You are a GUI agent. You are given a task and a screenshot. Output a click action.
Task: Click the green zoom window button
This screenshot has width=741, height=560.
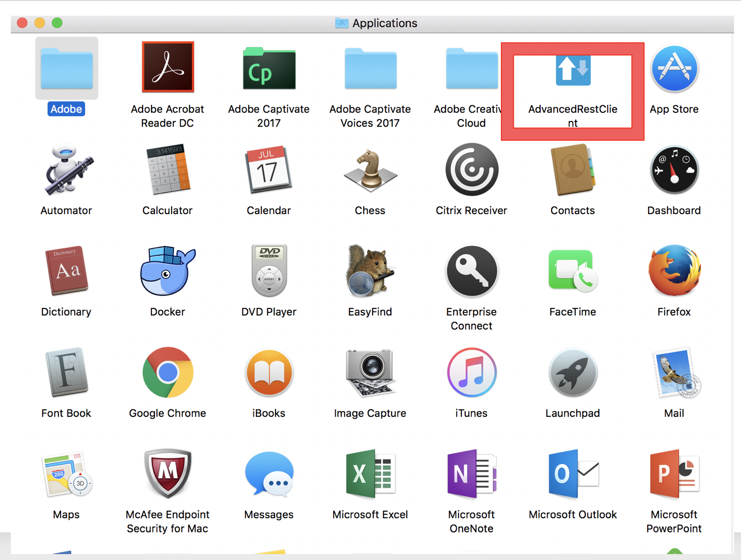(x=57, y=23)
